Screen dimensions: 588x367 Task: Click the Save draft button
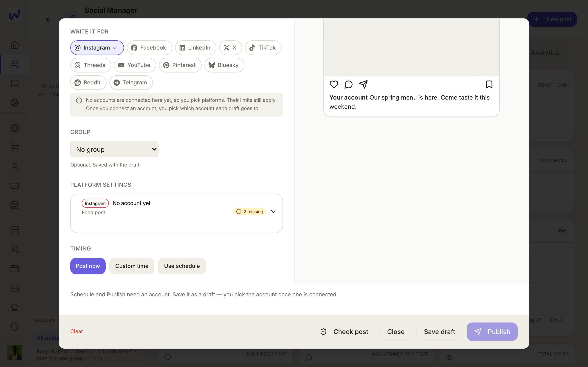pyautogui.click(x=439, y=332)
